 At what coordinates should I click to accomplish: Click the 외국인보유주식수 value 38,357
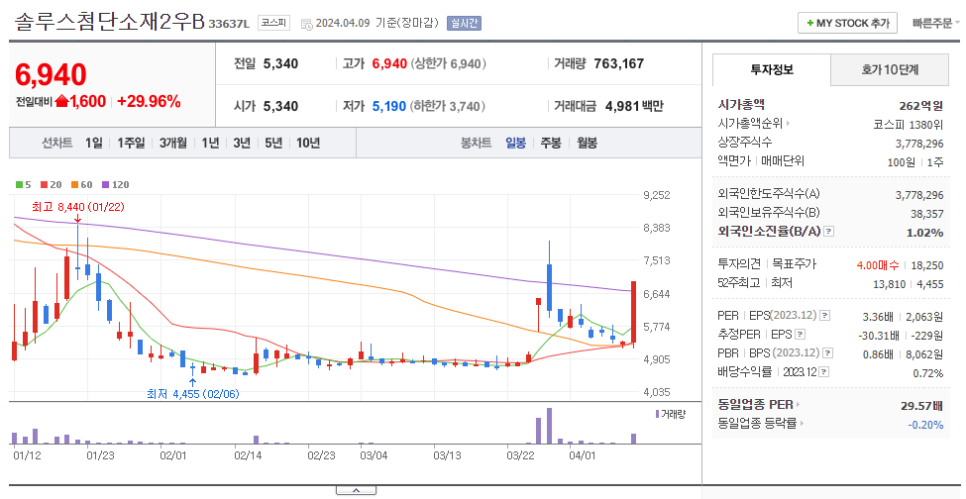[x=927, y=213]
